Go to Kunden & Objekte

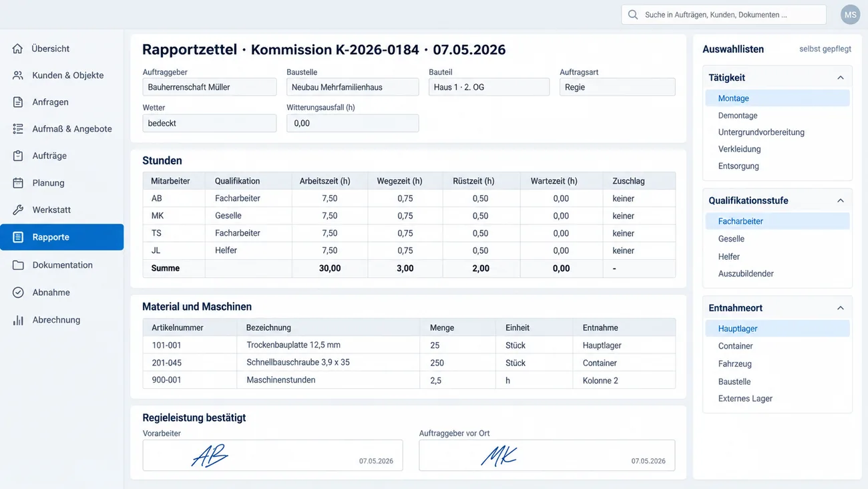coord(61,75)
